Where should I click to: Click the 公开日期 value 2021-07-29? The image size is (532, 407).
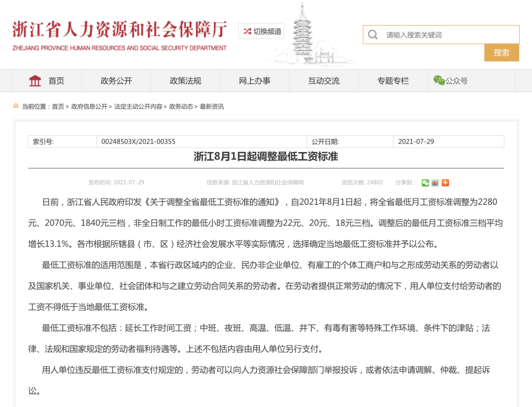click(x=416, y=142)
